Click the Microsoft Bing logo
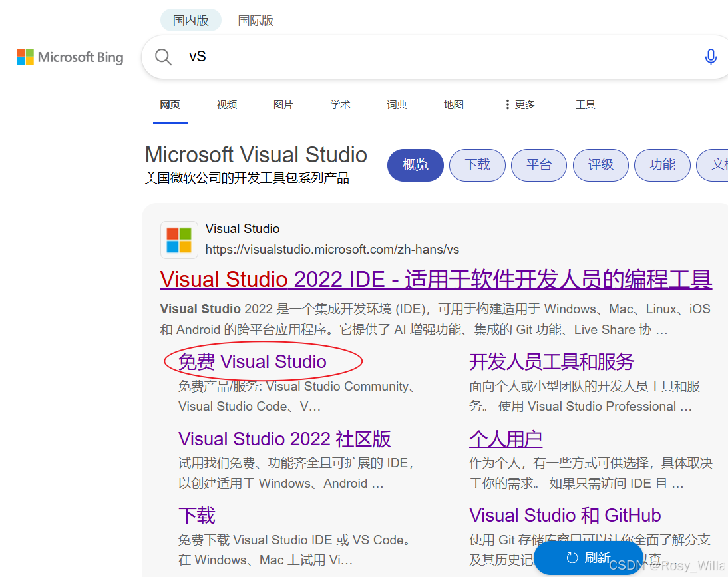The height and width of the screenshot is (577, 728). 70,57
